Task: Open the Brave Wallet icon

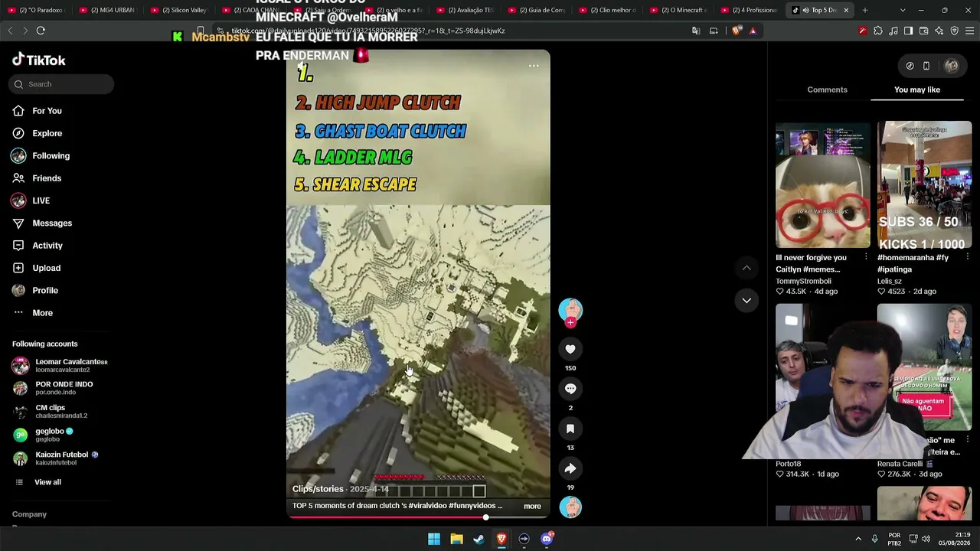Action: 923,31
